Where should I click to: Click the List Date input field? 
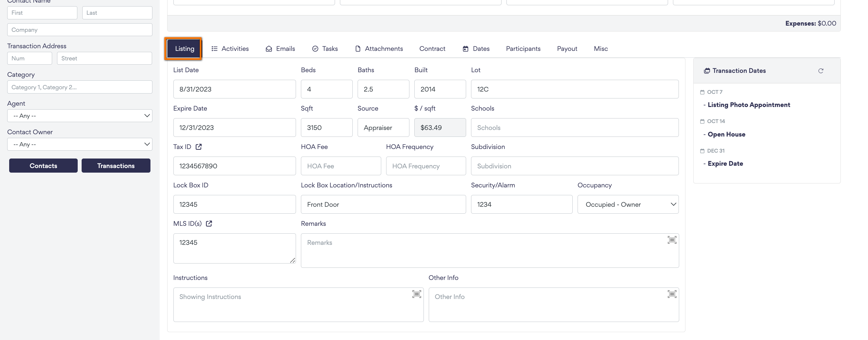pyautogui.click(x=234, y=89)
